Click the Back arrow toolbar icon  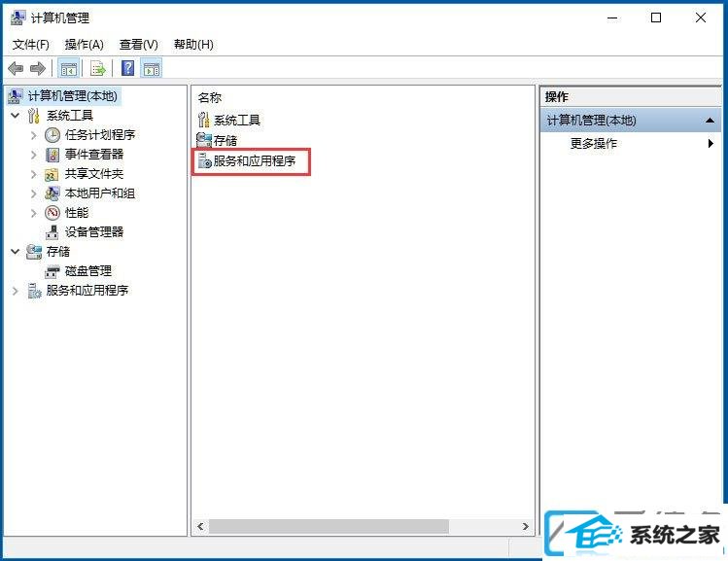pyautogui.click(x=16, y=69)
